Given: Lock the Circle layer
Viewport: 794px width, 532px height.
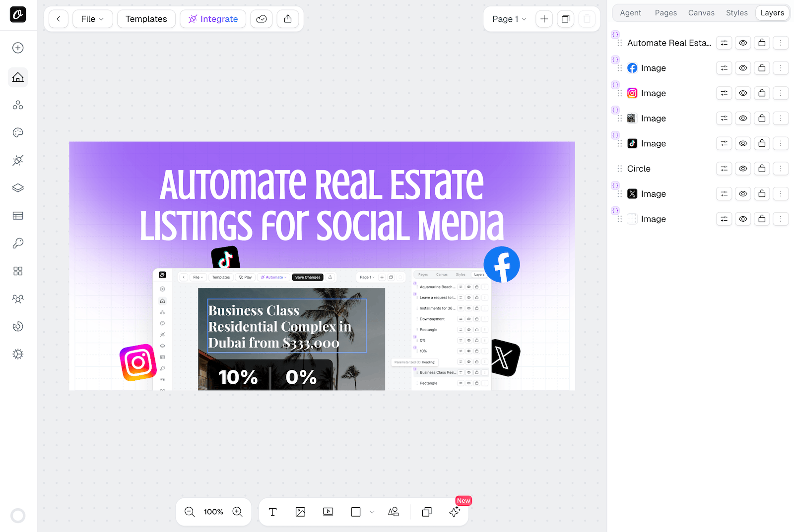Looking at the screenshot, I should coord(762,169).
